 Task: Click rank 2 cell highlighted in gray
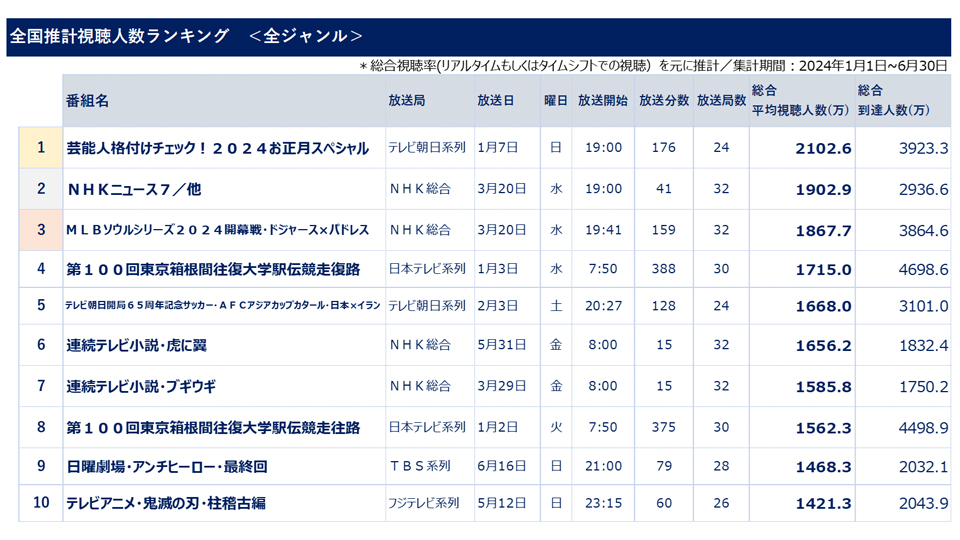pos(40,189)
